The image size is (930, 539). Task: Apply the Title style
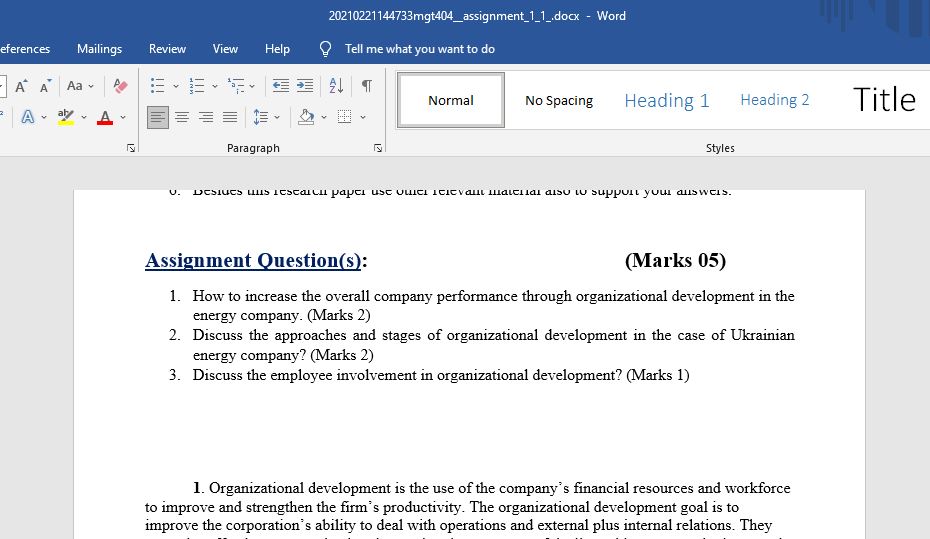(x=884, y=100)
